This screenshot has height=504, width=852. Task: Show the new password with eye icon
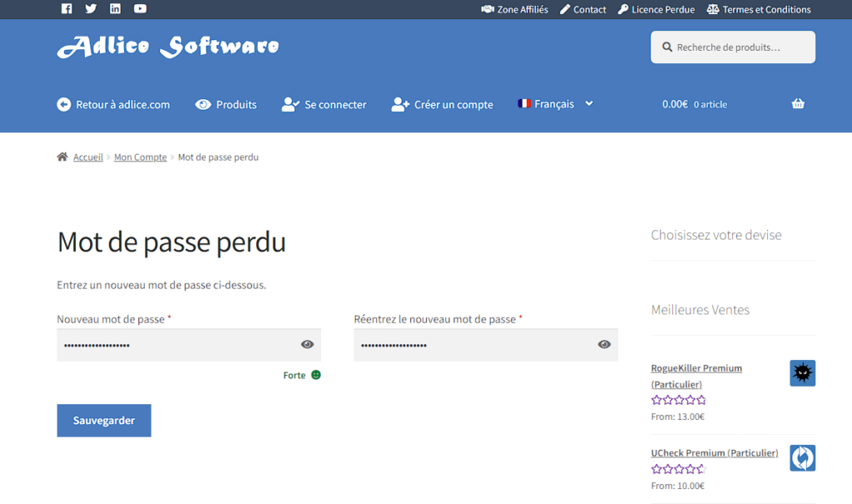(x=307, y=344)
